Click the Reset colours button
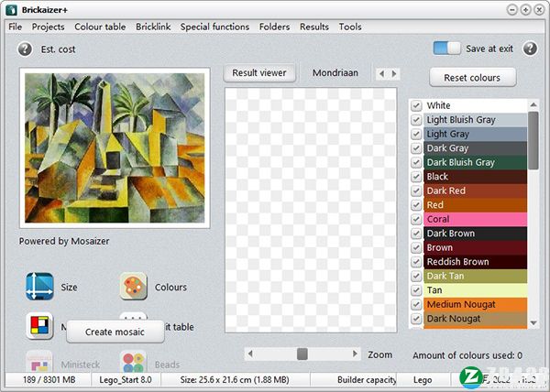 pyautogui.click(x=472, y=78)
